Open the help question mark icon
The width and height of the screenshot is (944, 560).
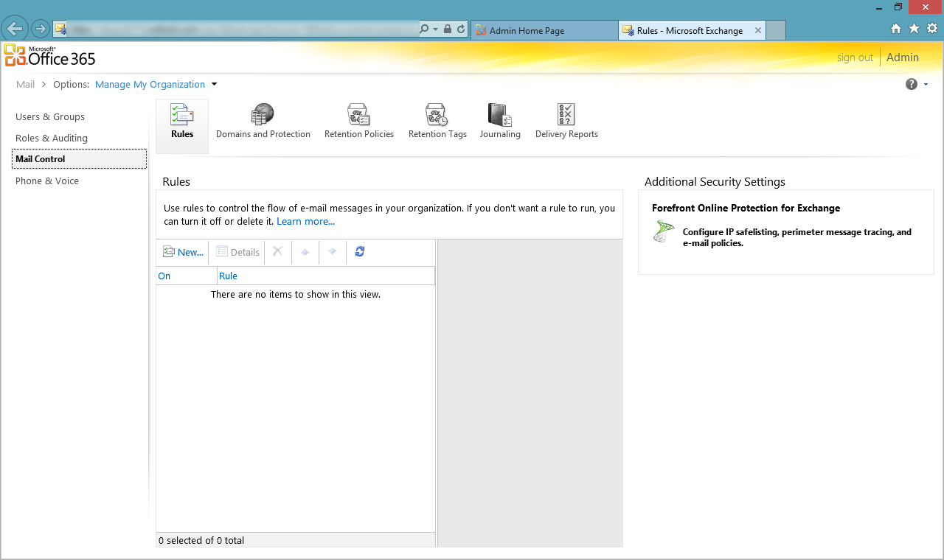pyautogui.click(x=912, y=84)
